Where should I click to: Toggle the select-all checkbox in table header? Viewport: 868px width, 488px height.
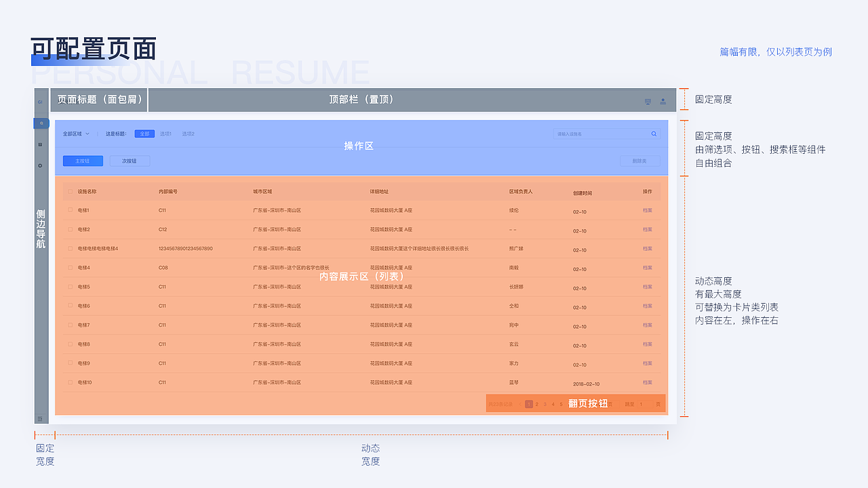[x=70, y=192]
